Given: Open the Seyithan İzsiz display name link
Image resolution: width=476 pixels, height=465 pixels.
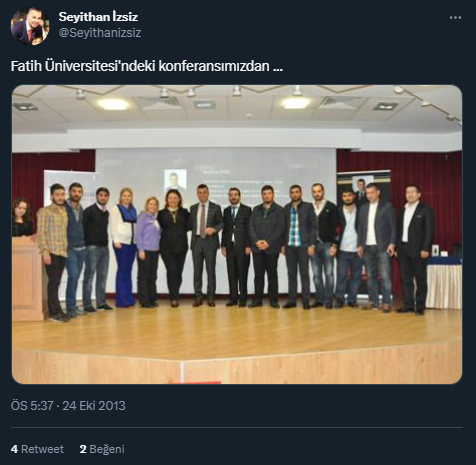Looking at the screenshot, I should coord(98,17).
